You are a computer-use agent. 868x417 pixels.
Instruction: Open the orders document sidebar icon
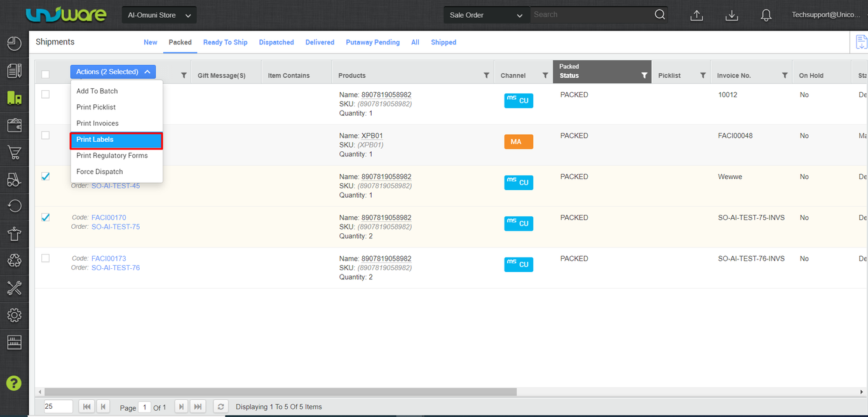pyautogui.click(x=14, y=71)
